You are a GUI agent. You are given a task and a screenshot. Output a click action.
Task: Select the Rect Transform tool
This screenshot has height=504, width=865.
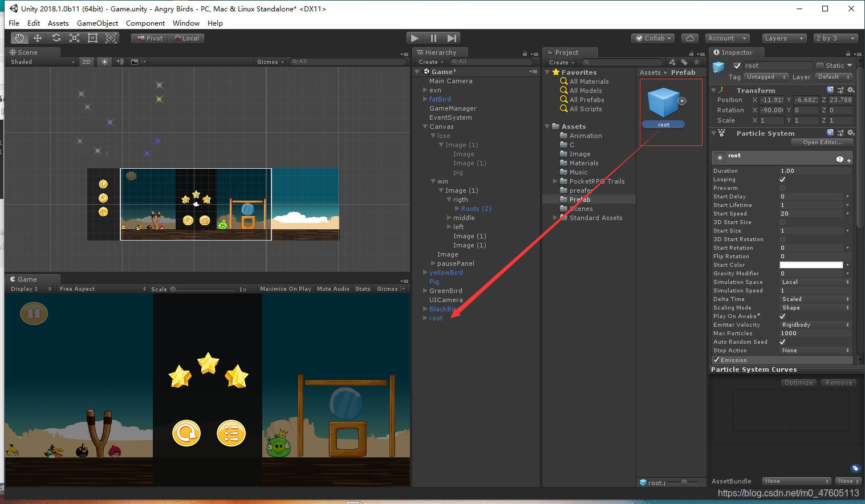click(92, 38)
